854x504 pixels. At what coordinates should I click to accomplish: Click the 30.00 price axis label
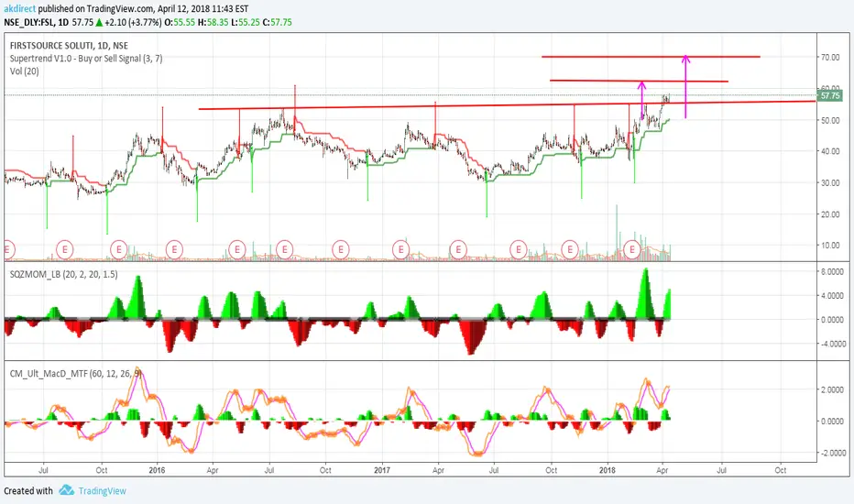pos(830,183)
